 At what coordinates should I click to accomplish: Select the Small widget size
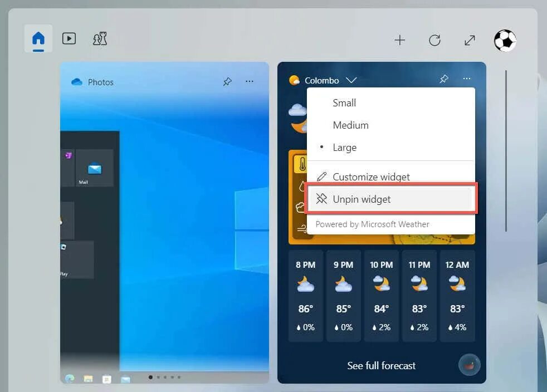tap(344, 102)
